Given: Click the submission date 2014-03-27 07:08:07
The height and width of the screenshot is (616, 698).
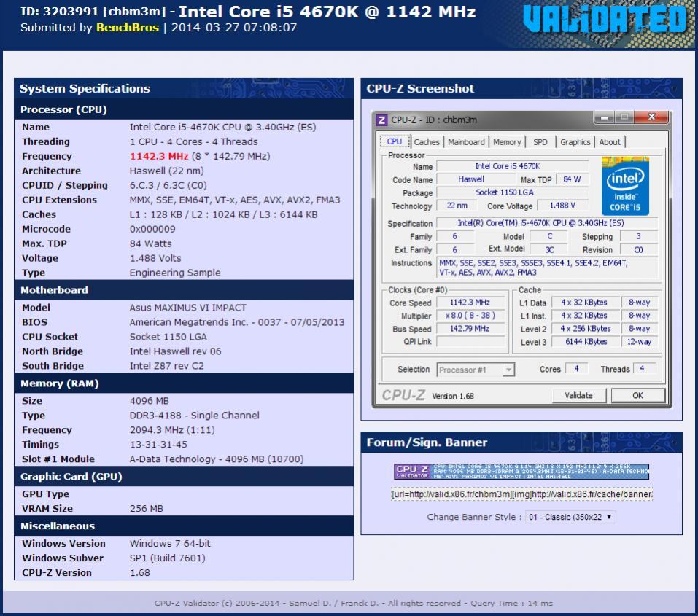Looking at the screenshot, I should [x=234, y=28].
